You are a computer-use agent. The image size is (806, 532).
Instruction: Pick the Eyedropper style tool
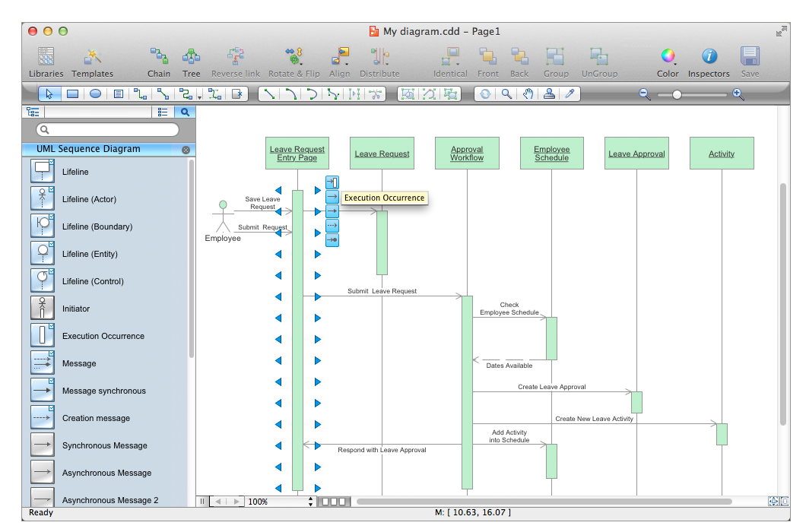570,94
